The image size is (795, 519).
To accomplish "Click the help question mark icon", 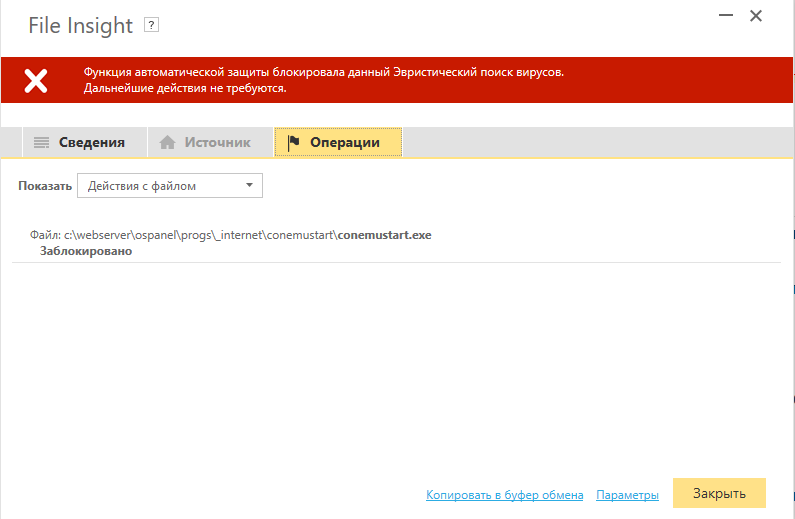I will 151,24.
